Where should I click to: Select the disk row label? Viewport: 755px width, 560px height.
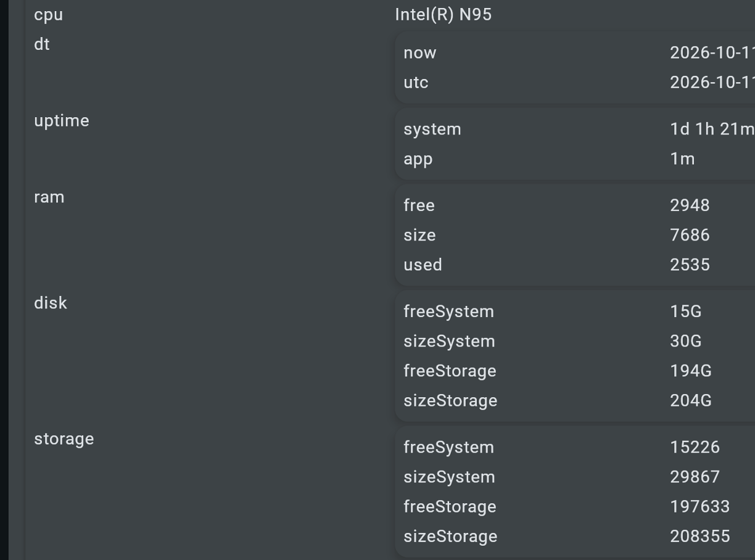tap(51, 303)
